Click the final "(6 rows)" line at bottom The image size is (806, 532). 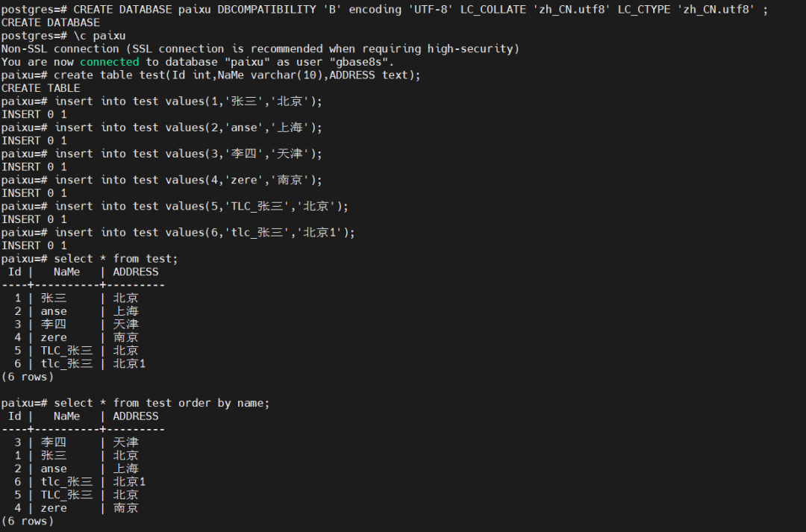[x=28, y=521]
